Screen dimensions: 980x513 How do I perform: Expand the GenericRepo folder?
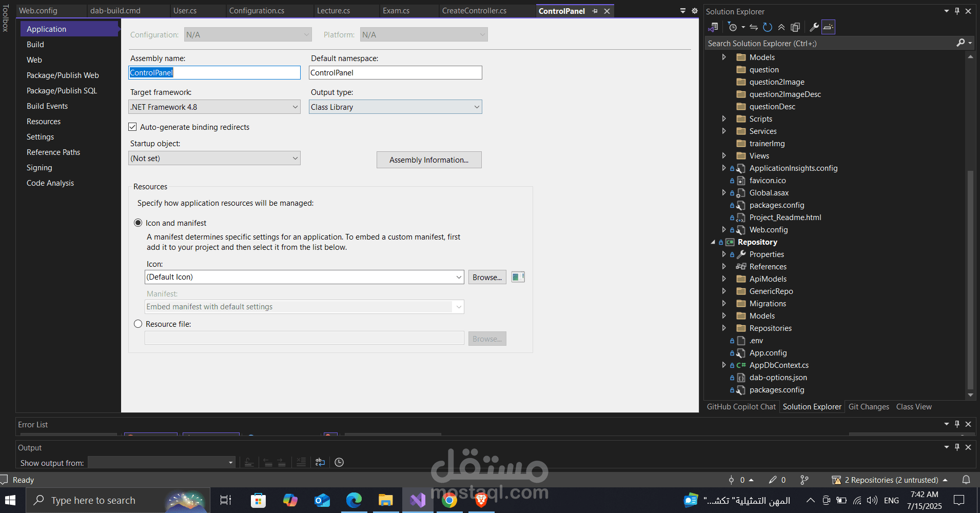pyautogui.click(x=724, y=291)
